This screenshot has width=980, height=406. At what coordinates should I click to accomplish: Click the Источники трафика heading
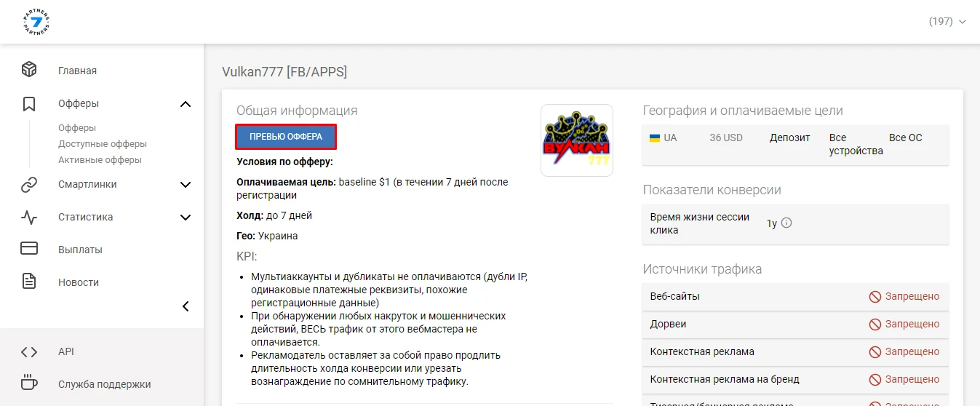pyautogui.click(x=703, y=269)
